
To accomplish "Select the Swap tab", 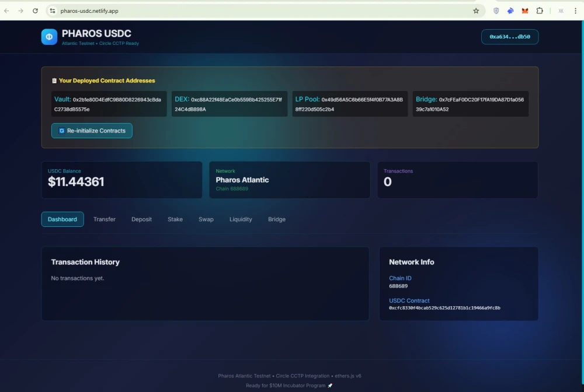I will [206, 219].
